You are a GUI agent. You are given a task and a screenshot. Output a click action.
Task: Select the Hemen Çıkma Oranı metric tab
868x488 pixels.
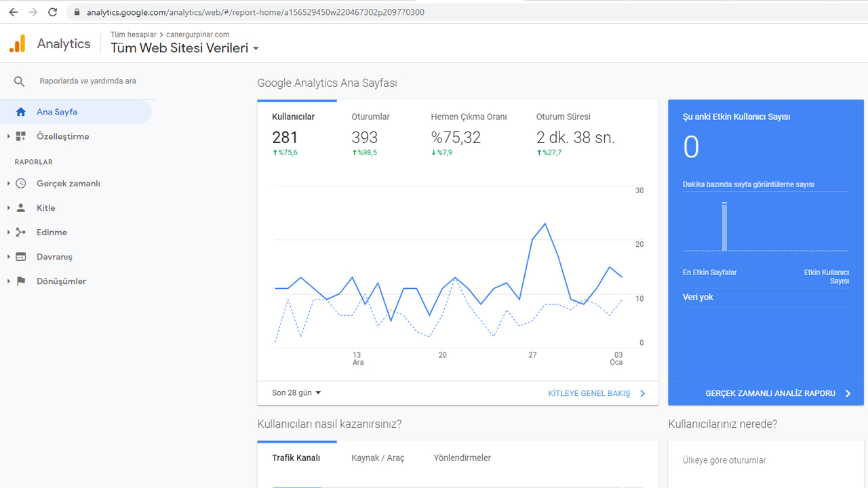[x=469, y=117]
